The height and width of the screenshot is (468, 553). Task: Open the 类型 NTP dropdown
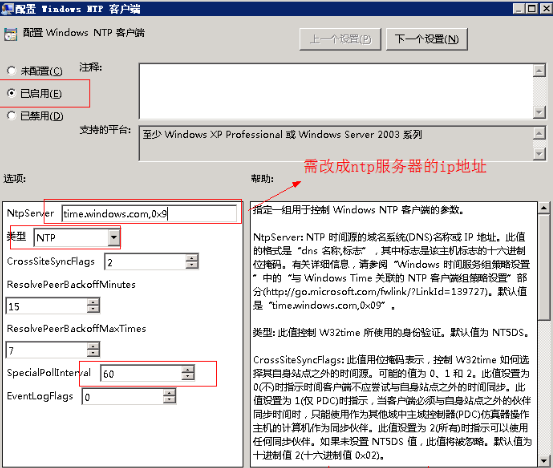pos(113,237)
